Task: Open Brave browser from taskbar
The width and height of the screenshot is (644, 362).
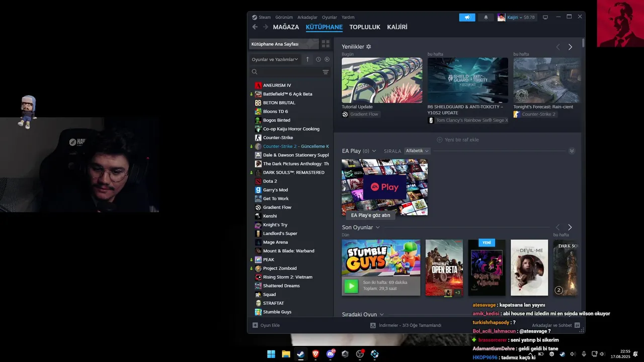Action: 315,354
